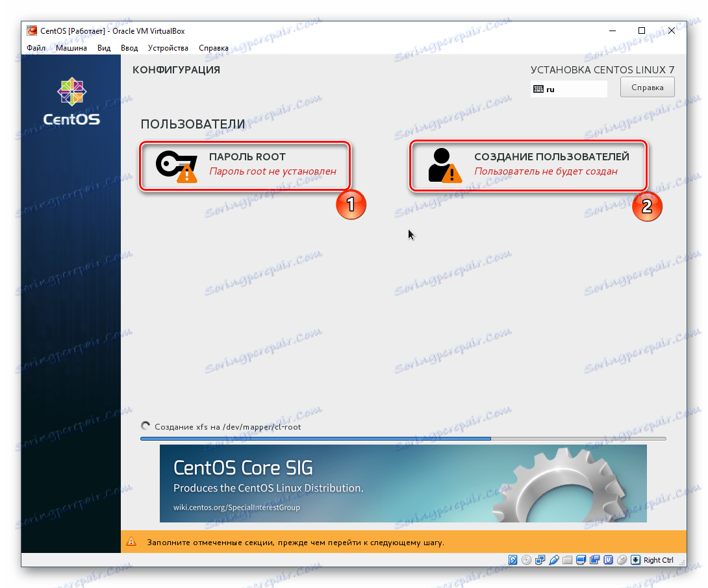Click the network adapters icon in status bar
The height and width of the screenshot is (588, 708).
[x=539, y=559]
